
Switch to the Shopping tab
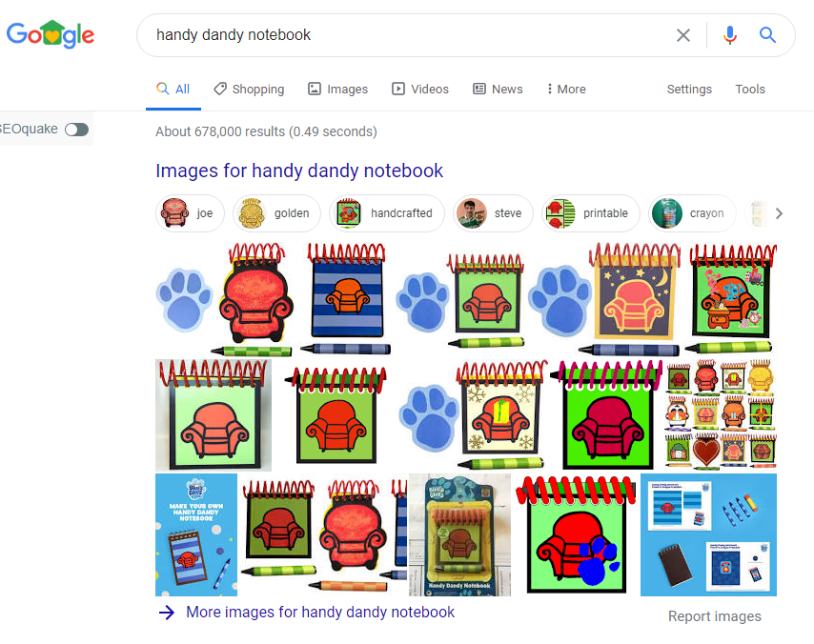pyautogui.click(x=249, y=90)
